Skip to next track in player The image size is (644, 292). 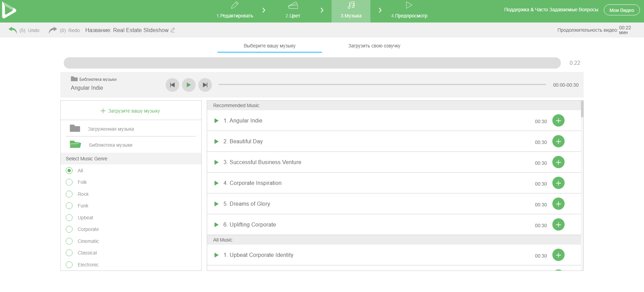(205, 85)
